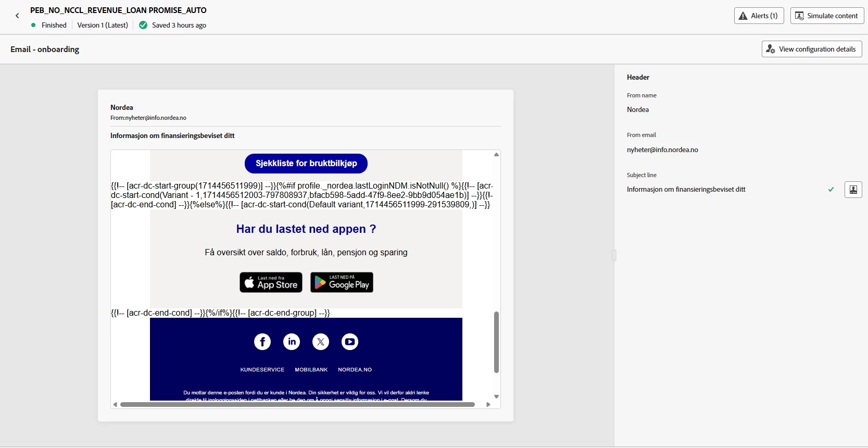Click the Google Play download badge
The height and width of the screenshot is (448, 868).
(342, 282)
